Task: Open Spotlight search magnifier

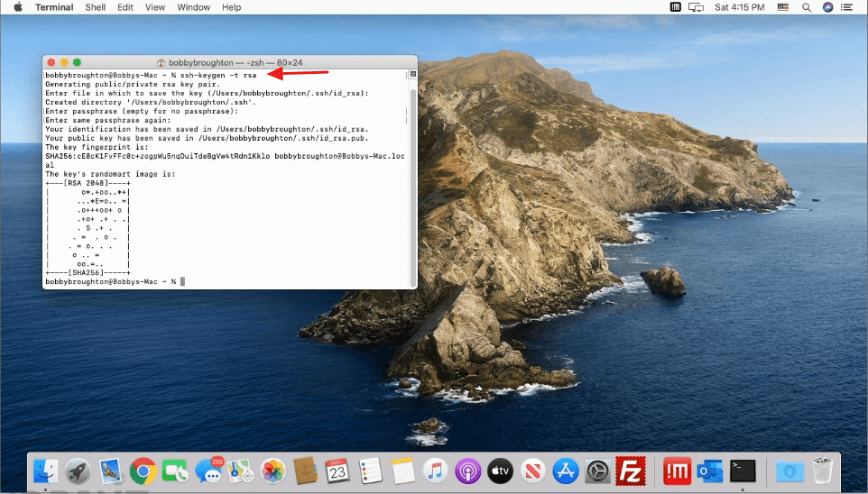Action: click(x=807, y=7)
